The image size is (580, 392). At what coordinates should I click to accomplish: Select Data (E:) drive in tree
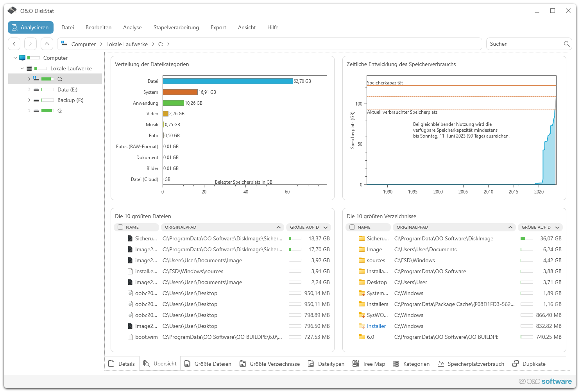click(67, 89)
